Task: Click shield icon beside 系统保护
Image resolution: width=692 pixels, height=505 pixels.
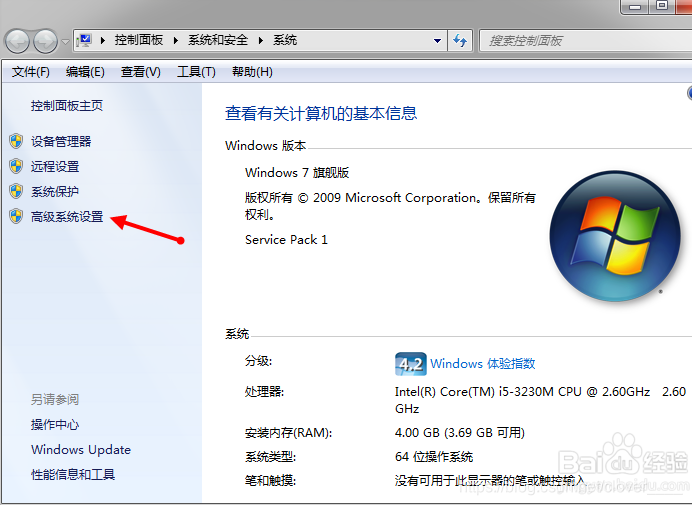Action: point(16,192)
